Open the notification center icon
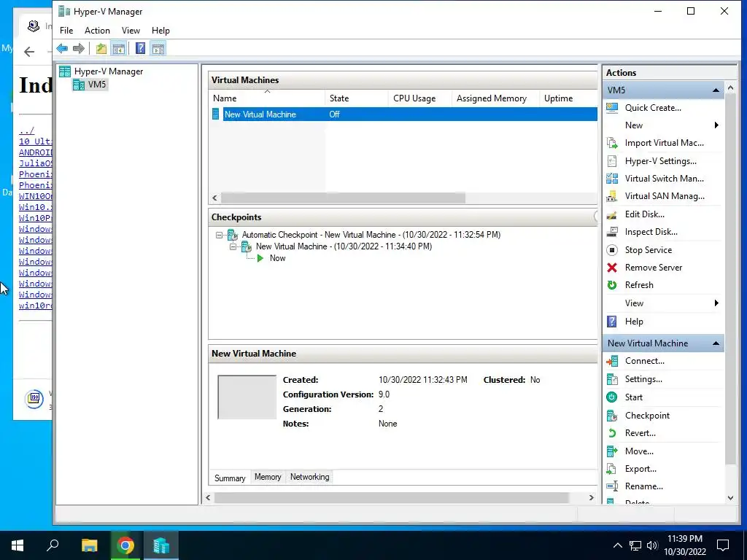Screen dimensions: 747x560 pyautogui.click(x=723, y=545)
